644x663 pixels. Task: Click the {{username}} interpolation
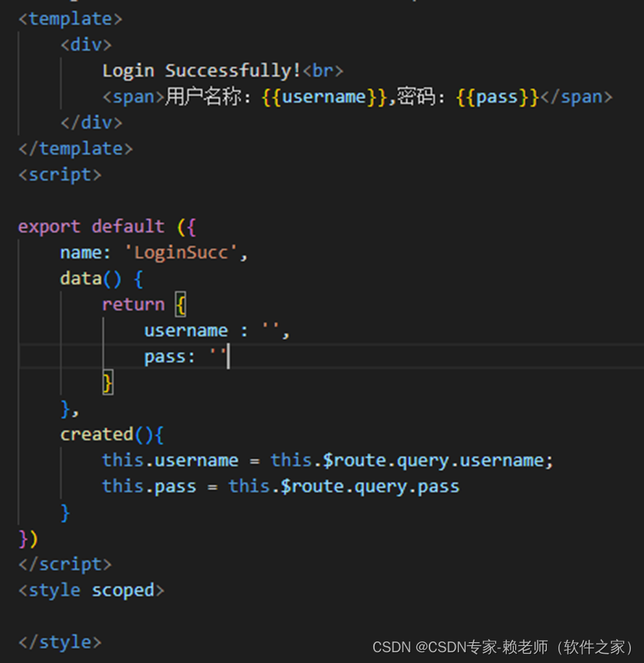324,97
